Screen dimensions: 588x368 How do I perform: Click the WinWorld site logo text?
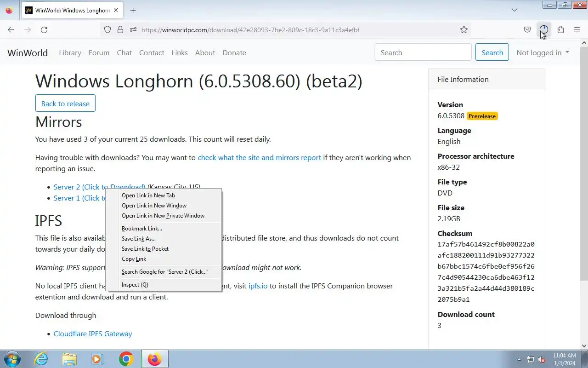point(28,52)
